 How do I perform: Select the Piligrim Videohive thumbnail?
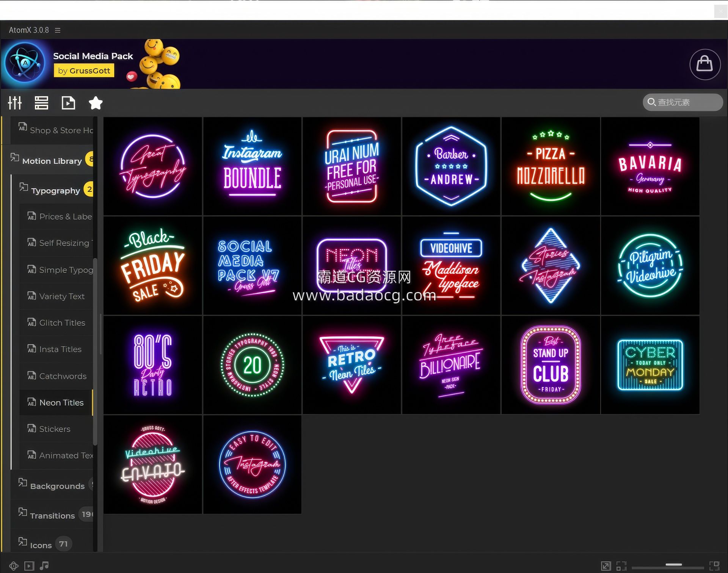coord(650,265)
